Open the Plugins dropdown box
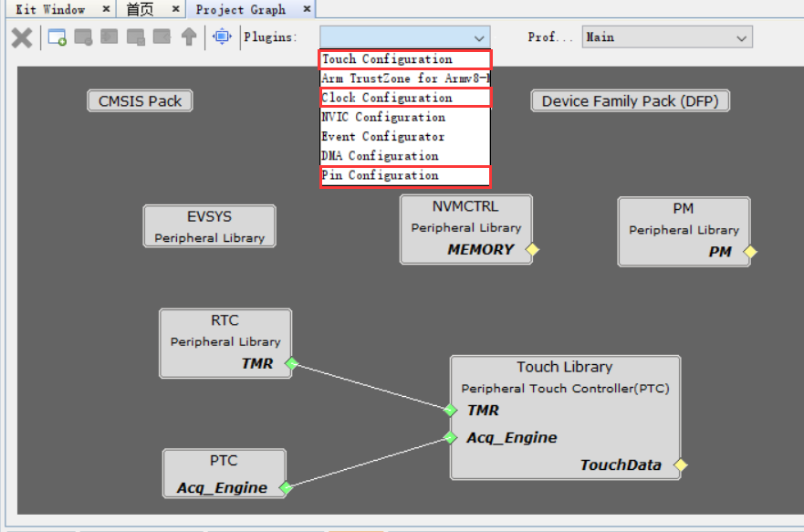This screenshot has width=804, height=532. coord(404,37)
